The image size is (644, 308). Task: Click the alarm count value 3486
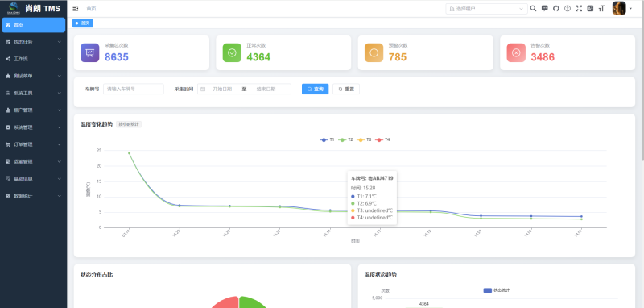[x=543, y=57]
